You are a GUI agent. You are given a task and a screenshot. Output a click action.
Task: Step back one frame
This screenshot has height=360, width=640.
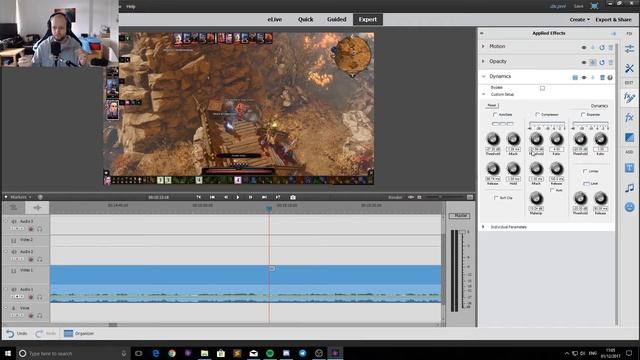[226, 197]
